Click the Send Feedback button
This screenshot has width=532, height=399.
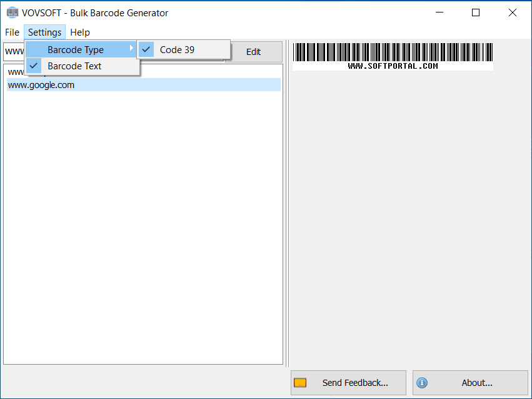348,383
